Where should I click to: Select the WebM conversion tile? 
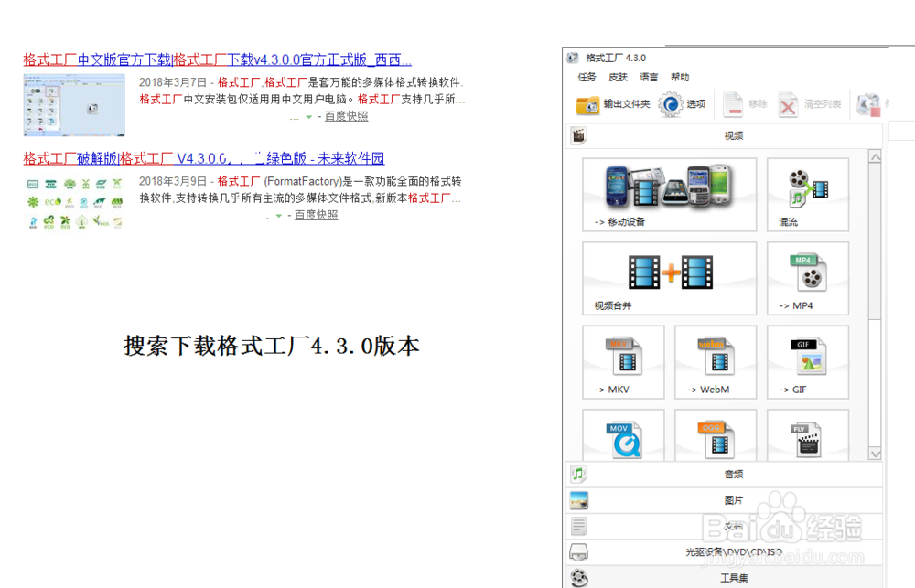pos(716,362)
